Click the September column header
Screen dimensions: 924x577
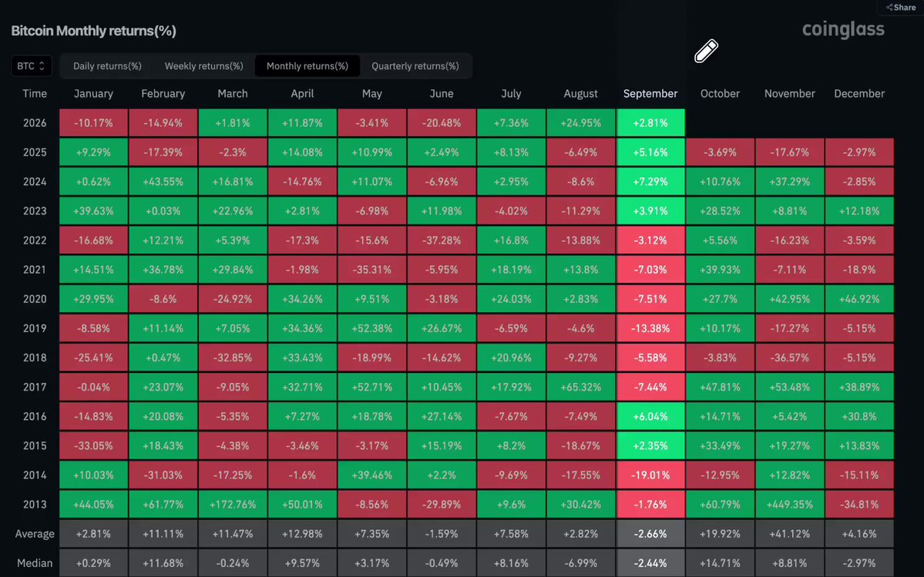point(650,94)
